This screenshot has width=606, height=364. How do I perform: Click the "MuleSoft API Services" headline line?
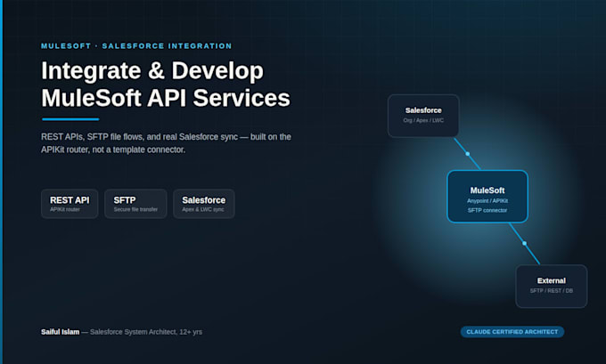pyautogui.click(x=166, y=98)
